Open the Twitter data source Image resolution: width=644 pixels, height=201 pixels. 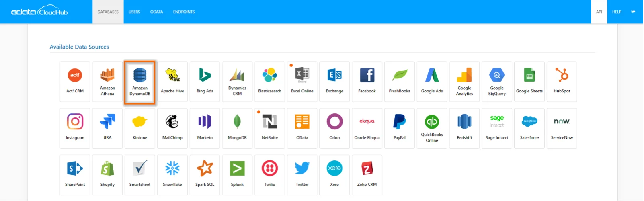click(302, 175)
